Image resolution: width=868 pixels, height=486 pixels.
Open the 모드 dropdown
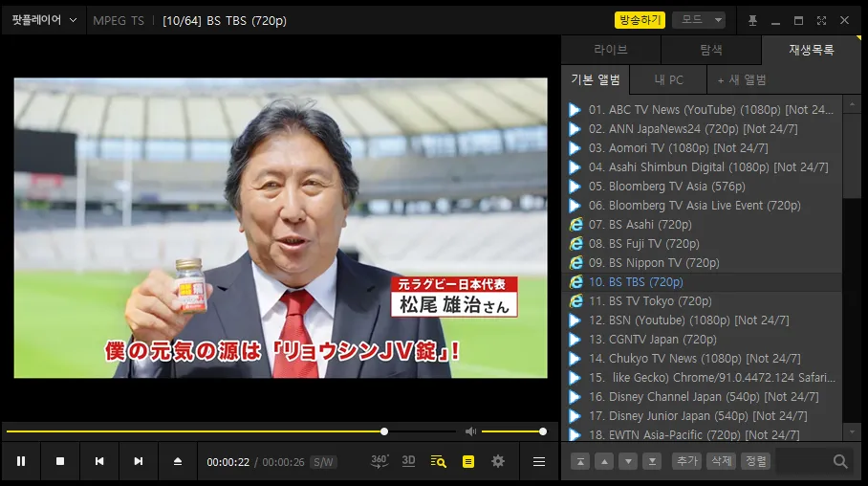(x=699, y=20)
